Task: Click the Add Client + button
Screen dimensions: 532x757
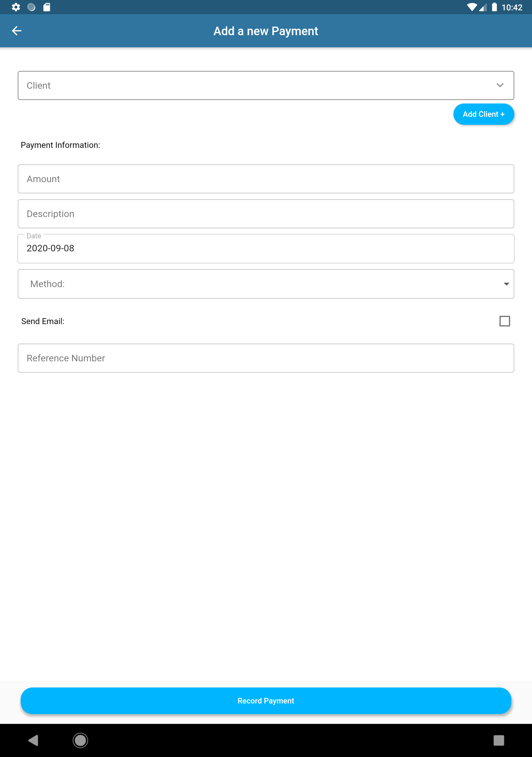Action: [x=483, y=114]
